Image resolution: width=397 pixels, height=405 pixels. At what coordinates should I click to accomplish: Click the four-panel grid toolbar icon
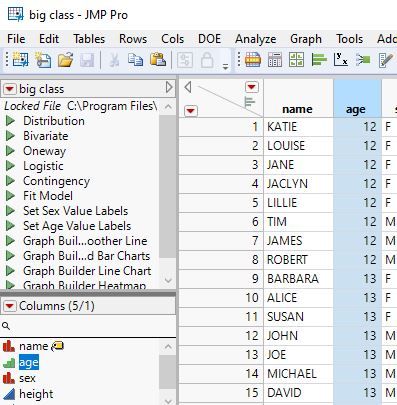pyautogui.click(x=296, y=60)
